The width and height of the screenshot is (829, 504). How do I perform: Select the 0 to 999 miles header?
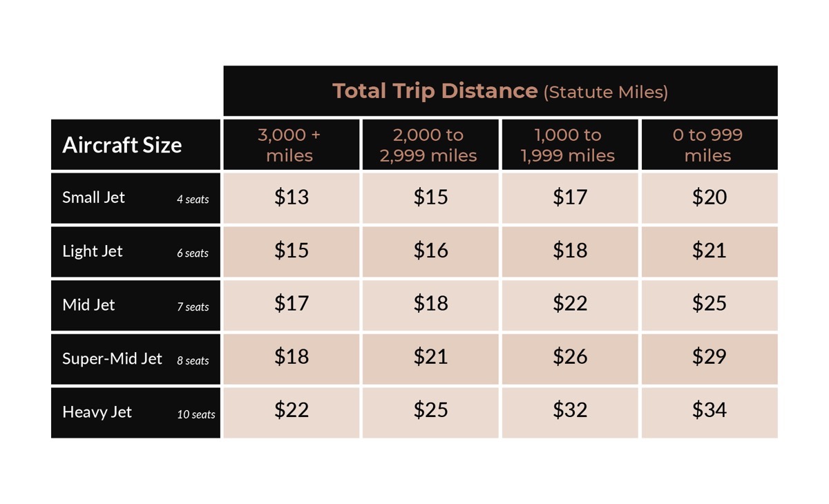709,145
